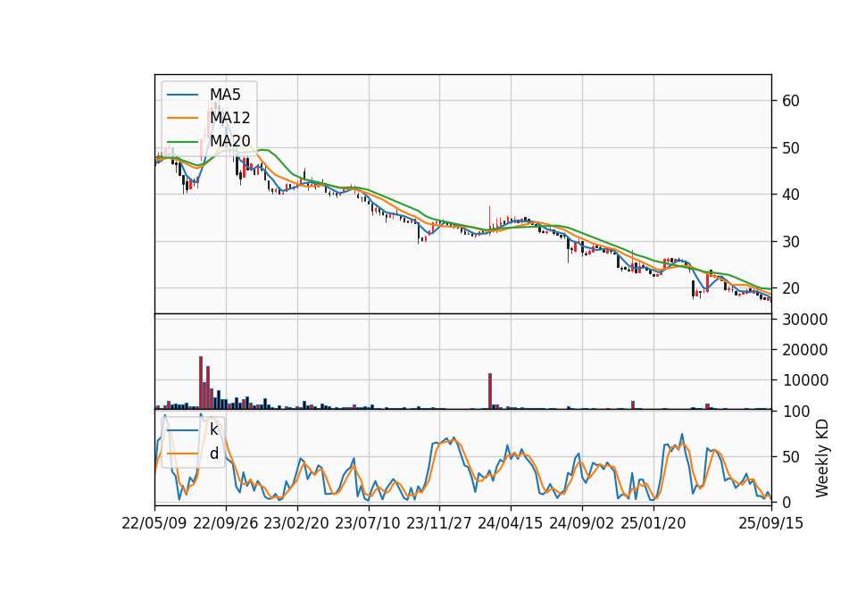Viewport: 857px width, 616px height.
Task: Click the volume axis label 30000
Action: (x=805, y=320)
